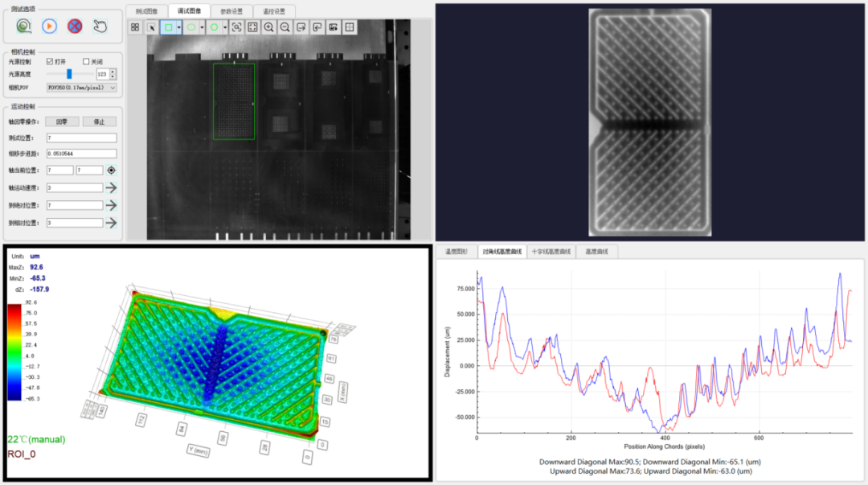Switch to the 参数设置 tab
This screenshot has height=485, width=868.
pos(231,11)
